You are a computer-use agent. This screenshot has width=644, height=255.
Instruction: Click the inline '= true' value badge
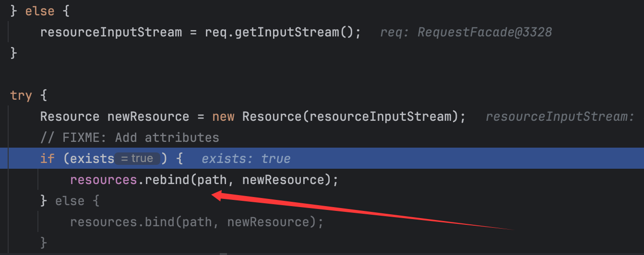point(137,159)
